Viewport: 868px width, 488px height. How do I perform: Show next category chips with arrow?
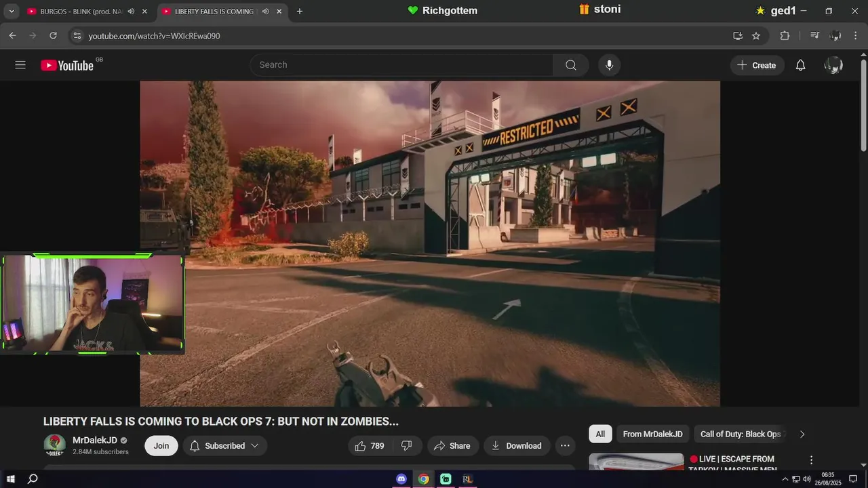[x=802, y=434]
